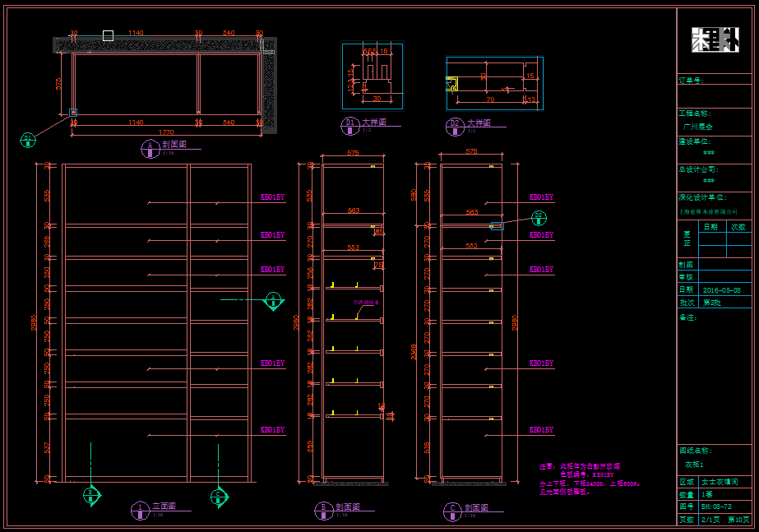759x532 pixels.
Task: Click the BH:08-72 drawing number cell
Action: coord(716,507)
